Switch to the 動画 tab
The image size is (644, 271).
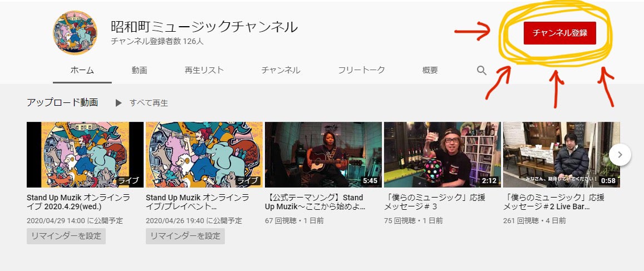(x=139, y=70)
